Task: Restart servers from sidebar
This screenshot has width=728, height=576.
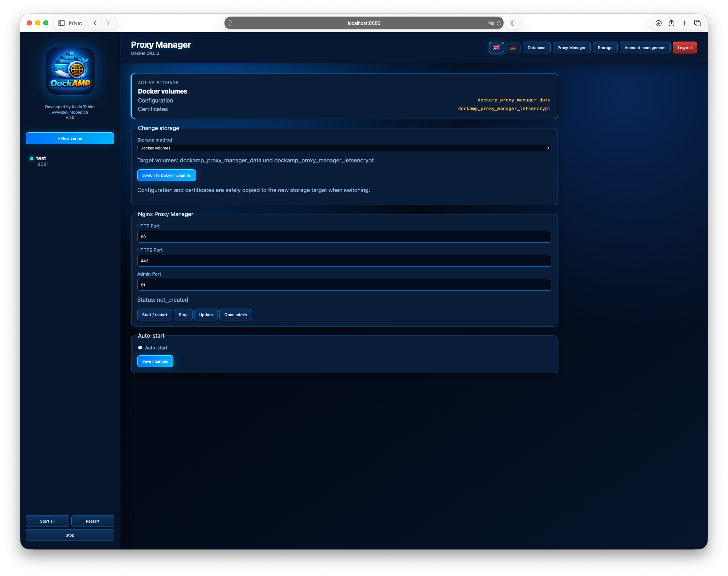Action: point(92,521)
